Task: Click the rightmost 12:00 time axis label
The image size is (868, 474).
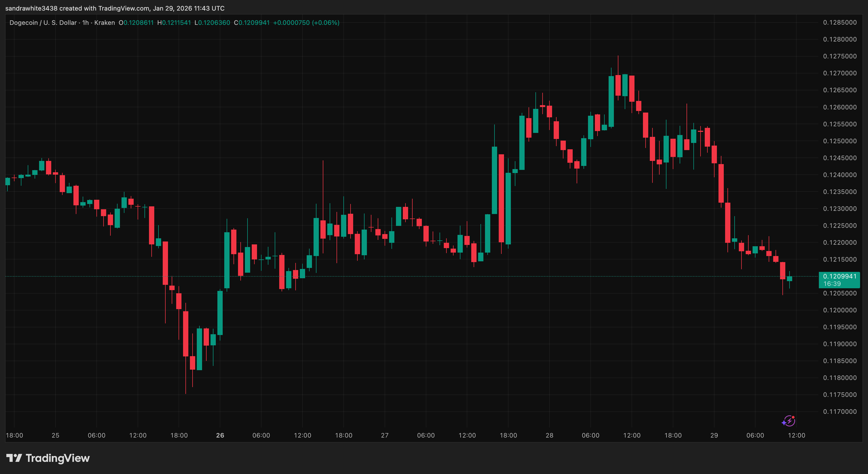Action: pos(796,435)
